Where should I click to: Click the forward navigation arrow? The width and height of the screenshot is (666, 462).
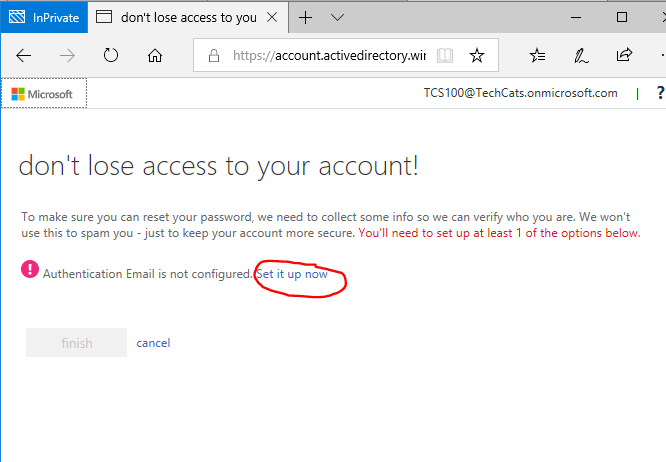click(67, 56)
